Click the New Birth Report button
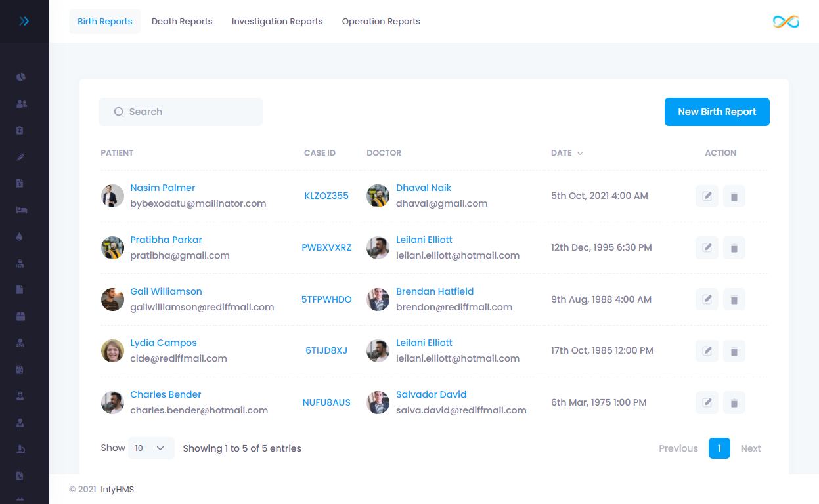The image size is (819, 504). (717, 112)
